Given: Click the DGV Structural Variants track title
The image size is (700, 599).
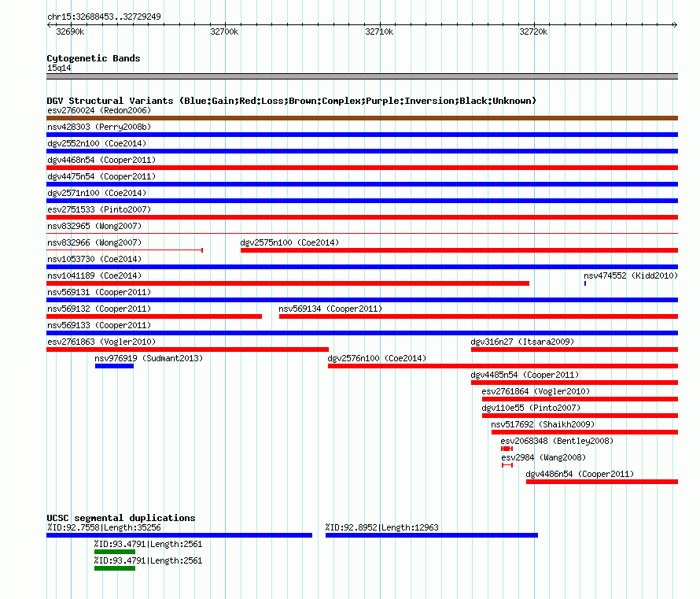Looking at the screenshot, I should click(292, 101).
